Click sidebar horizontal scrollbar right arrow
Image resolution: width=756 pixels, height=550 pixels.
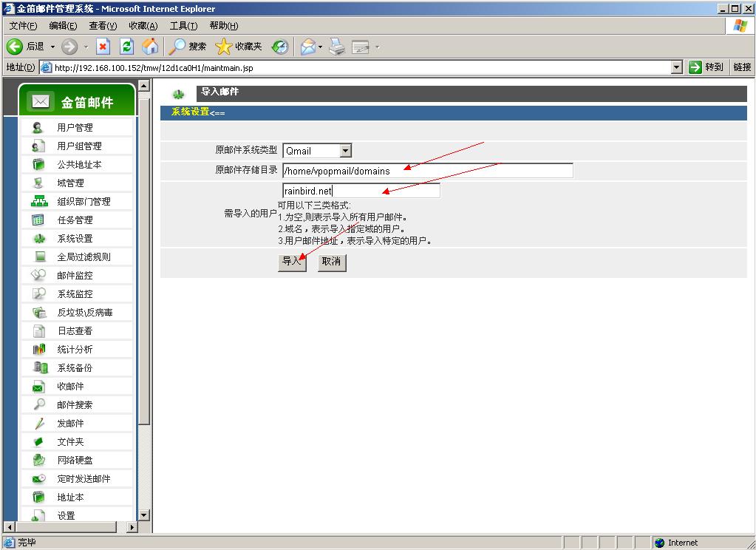click(x=132, y=527)
